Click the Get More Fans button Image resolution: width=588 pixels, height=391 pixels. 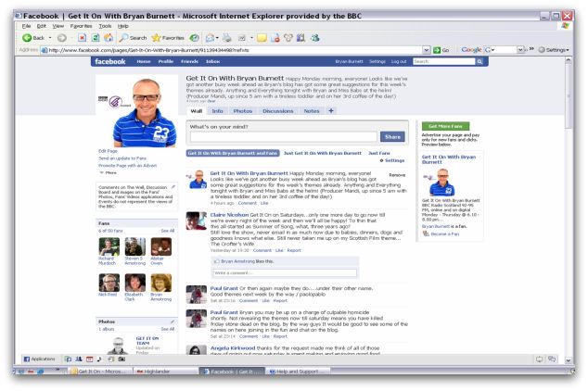(441, 125)
